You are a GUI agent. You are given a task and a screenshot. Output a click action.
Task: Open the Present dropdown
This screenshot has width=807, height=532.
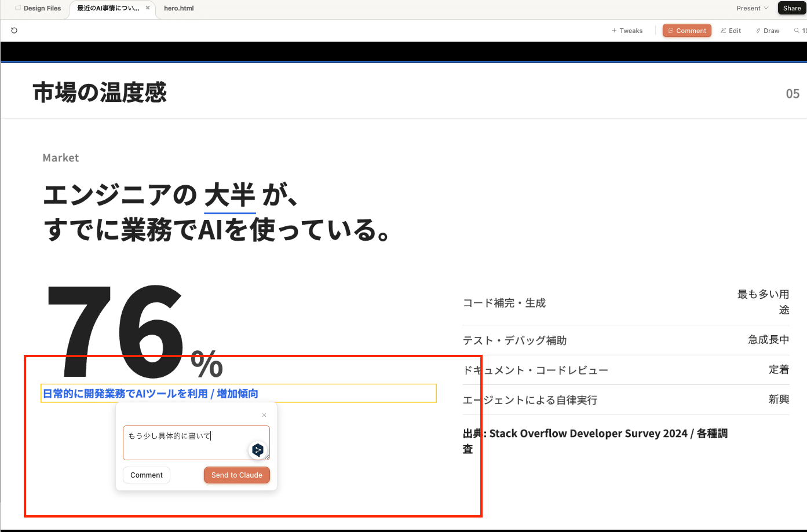(x=752, y=8)
